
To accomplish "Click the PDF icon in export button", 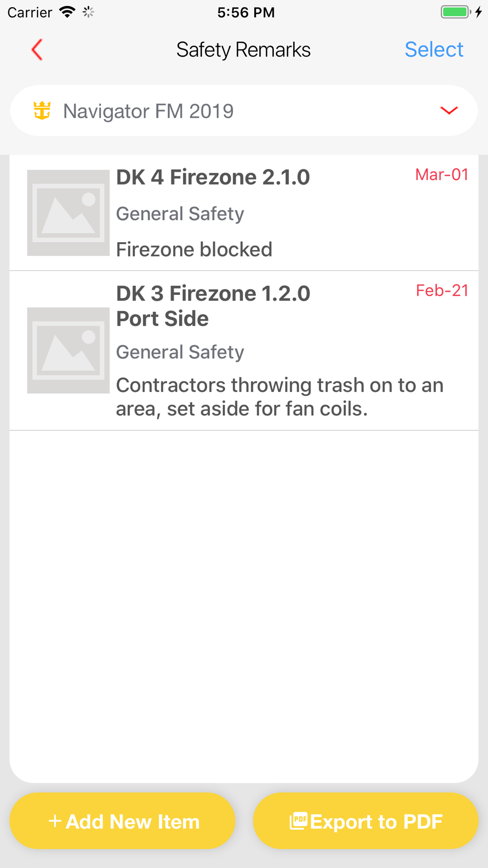I will coord(298,821).
